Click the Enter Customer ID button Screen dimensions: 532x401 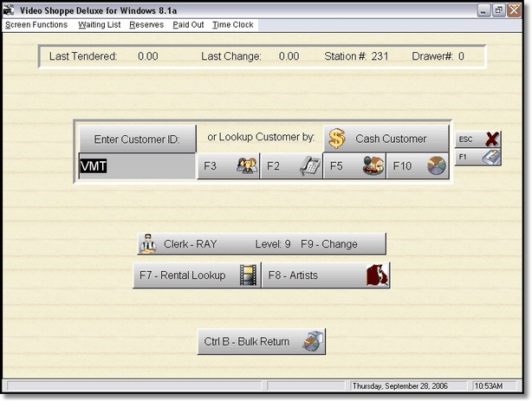click(x=138, y=139)
